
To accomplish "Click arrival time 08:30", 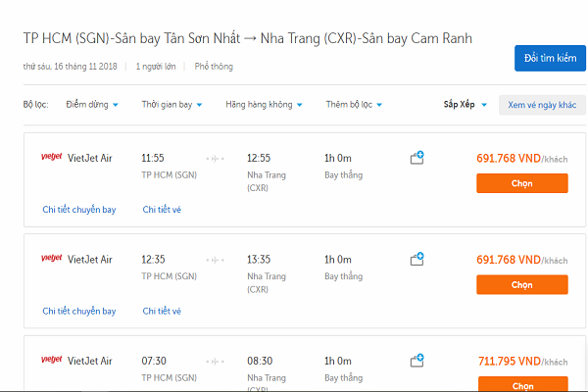I will coord(260,361).
